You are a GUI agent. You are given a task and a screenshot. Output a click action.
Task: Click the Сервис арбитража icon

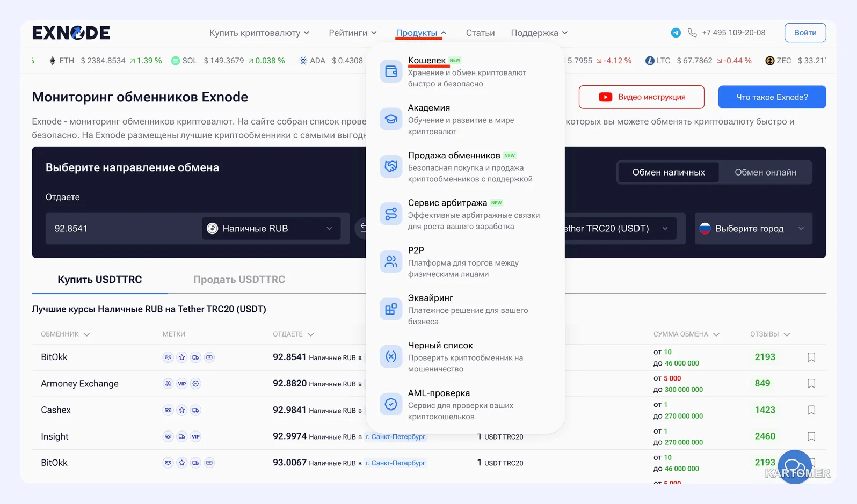391,214
